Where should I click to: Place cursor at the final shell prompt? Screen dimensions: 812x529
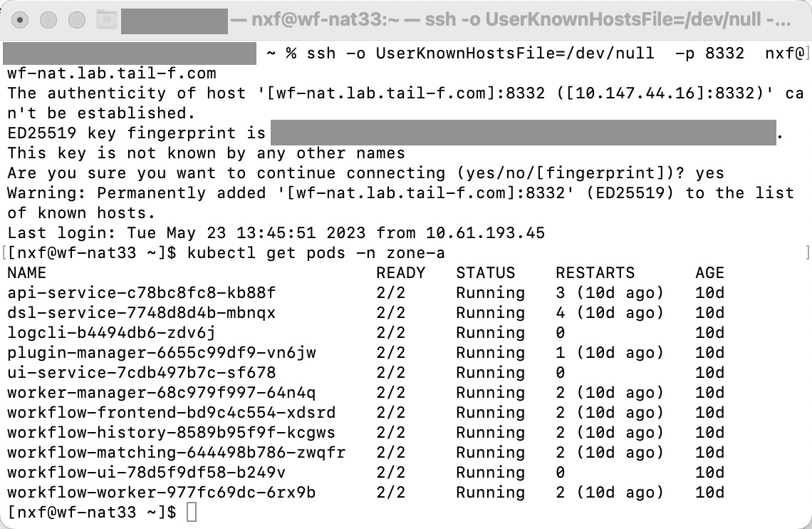pos(191,513)
